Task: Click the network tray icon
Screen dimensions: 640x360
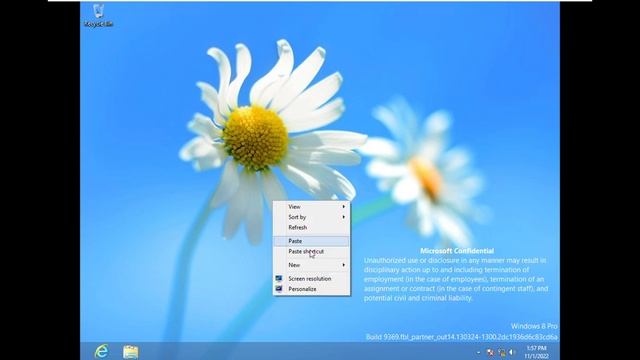Action: pos(502,352)
